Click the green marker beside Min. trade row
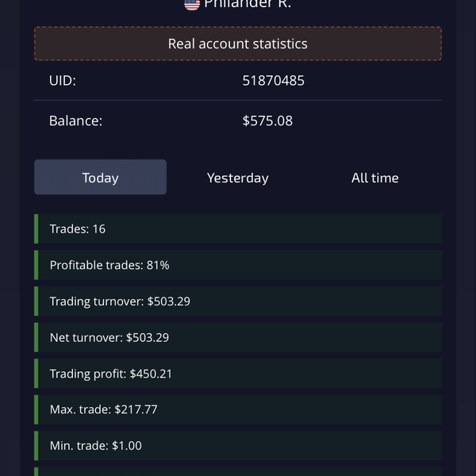Viewport: 476px width, 476px height. [36, 446]
